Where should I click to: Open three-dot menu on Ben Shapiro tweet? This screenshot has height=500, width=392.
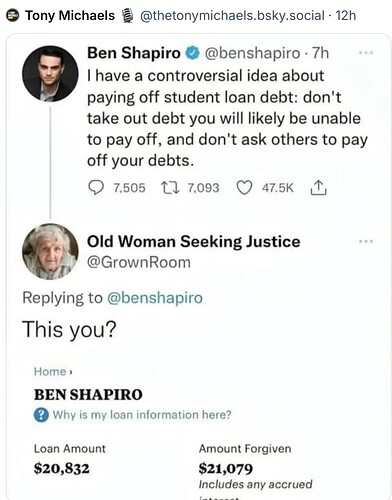tap(366, 53)
